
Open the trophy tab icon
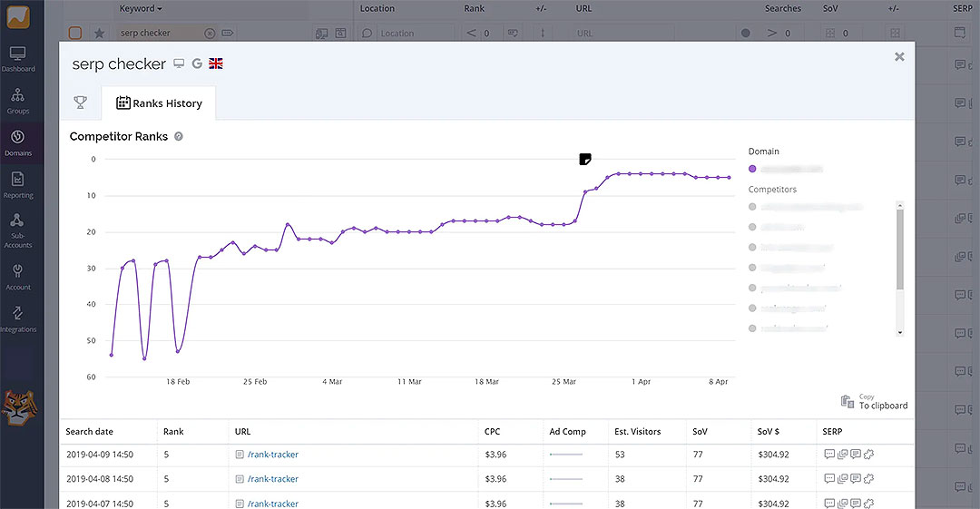[x=80, y=103]
